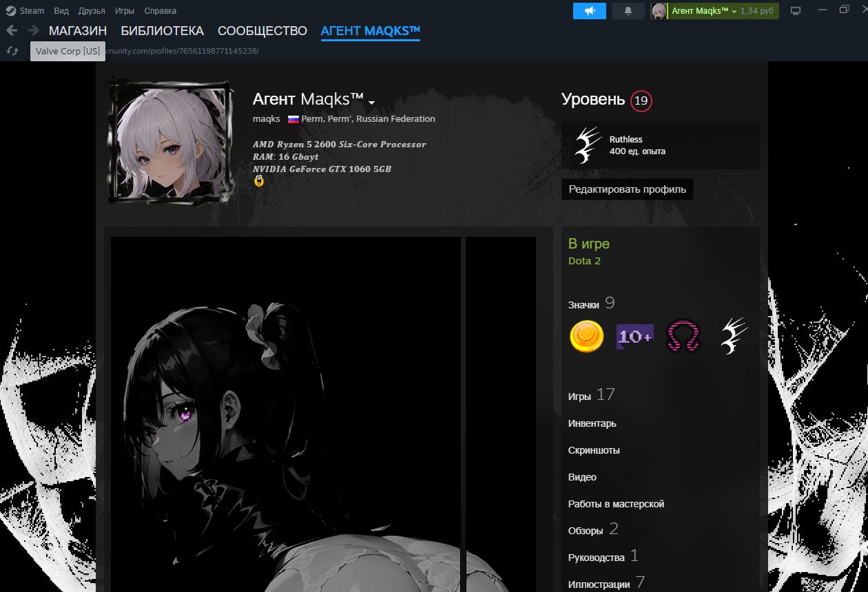The height and width of the screenshot is (592, 868).
Task: Click Valve Corp [US] certificate label
Action: pyautogui.click(x=68, y=52)
